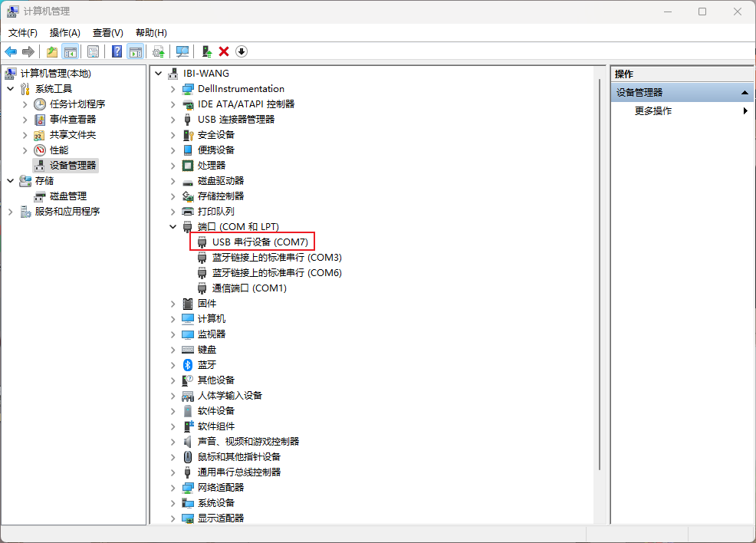Click the 事件查看器 icon in left tree

click(x=40, y=120)
